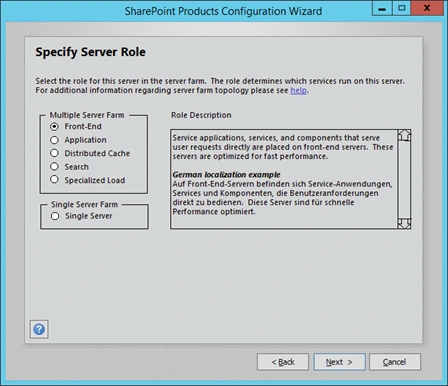Click inside the Role Description text box
Image resolution: width=448 pixels, height=386 pixels.
(x=284, y=179)
